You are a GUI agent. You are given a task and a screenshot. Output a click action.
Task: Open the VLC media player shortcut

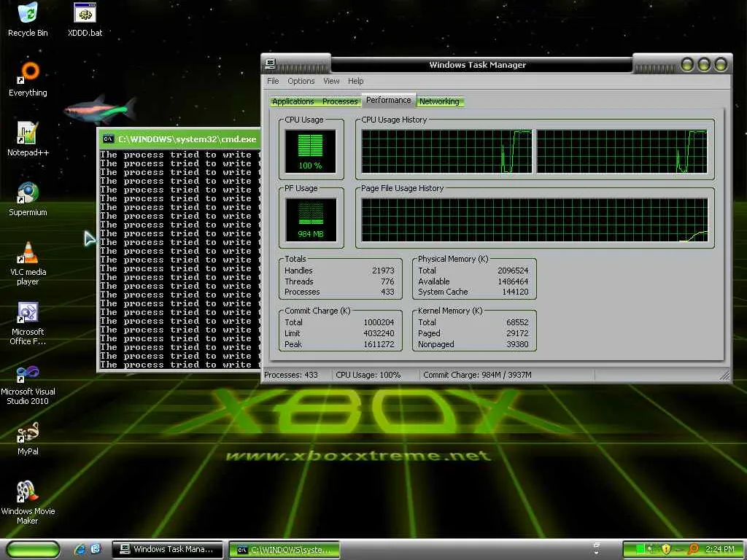tap(28, 263)
